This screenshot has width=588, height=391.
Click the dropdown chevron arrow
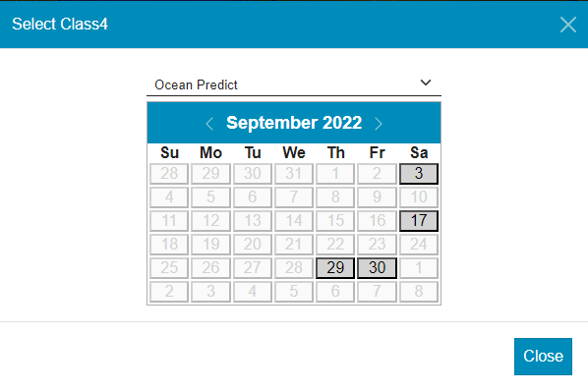426,83
